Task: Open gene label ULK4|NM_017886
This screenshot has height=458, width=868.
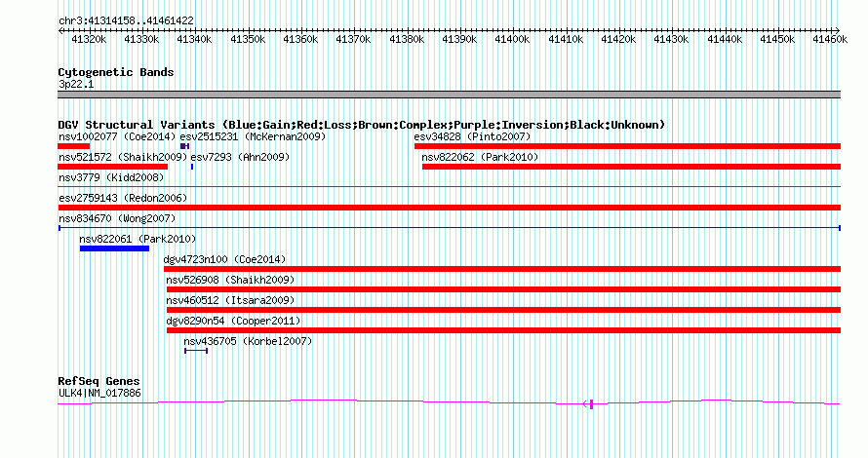Action: tap(99, 394)
